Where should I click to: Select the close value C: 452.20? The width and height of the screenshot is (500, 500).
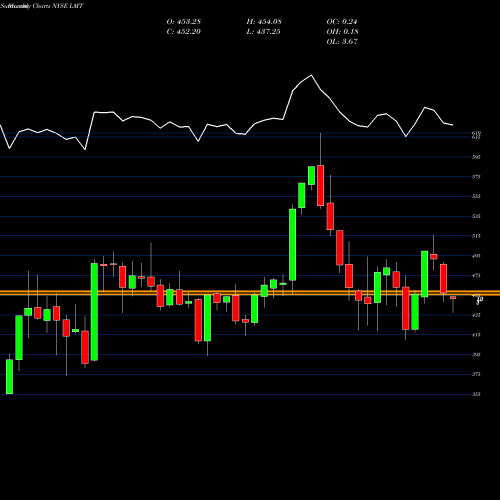tap(184, 32)
